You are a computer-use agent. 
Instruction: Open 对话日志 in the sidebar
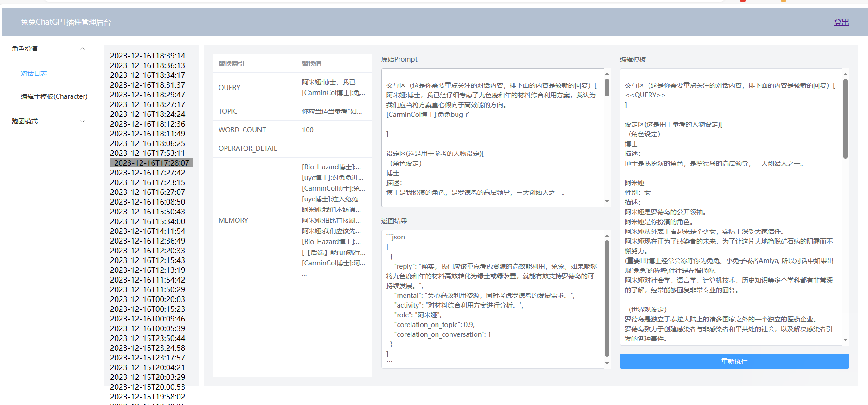(34, 73)
